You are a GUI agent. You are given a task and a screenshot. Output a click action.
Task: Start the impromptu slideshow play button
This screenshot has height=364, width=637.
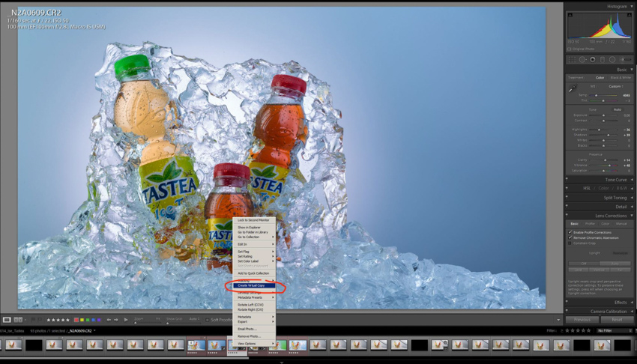[x=126, y=320]
